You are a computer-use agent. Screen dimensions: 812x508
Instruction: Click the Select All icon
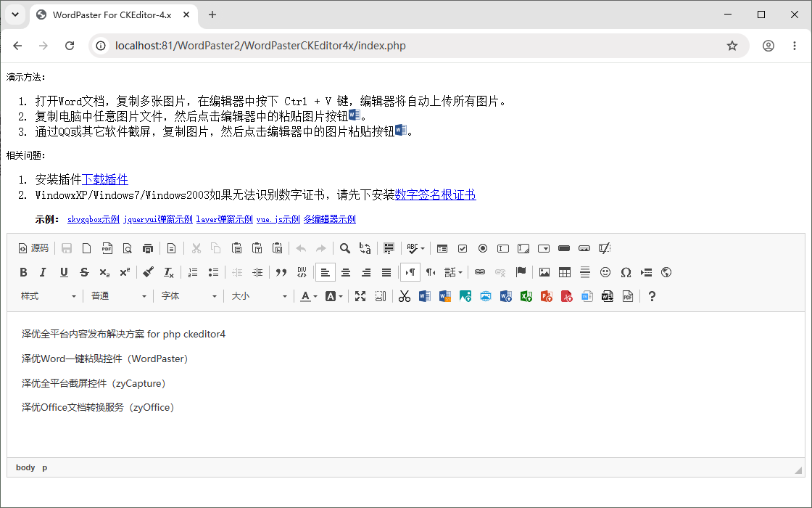point(389,248)
